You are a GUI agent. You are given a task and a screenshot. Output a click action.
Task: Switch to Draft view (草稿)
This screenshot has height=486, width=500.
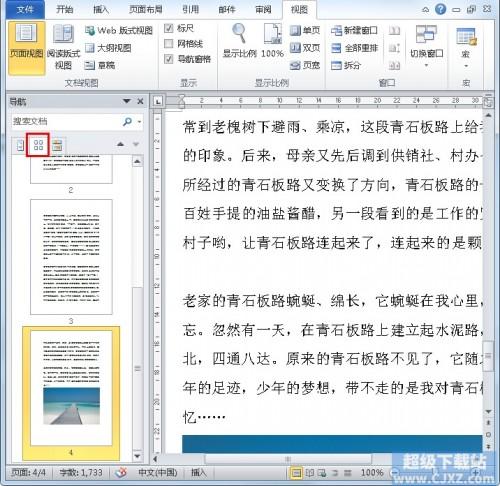click(x=100, y=65)
